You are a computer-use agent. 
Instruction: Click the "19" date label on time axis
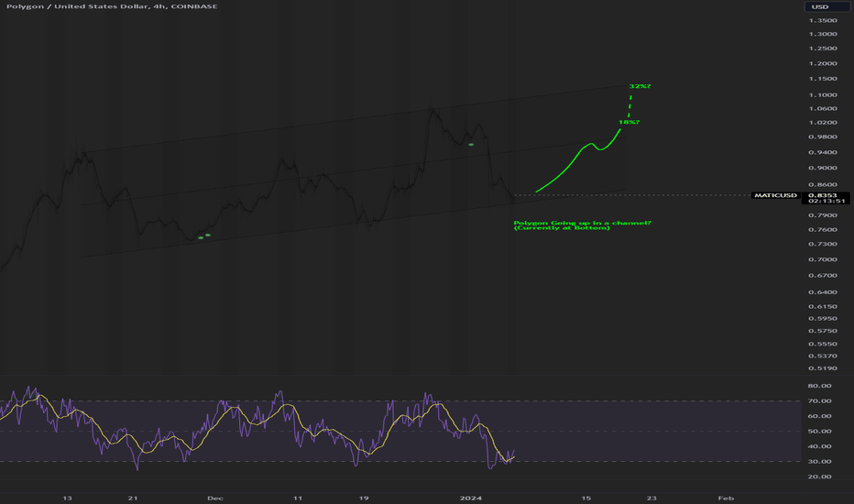pos(364,498)
